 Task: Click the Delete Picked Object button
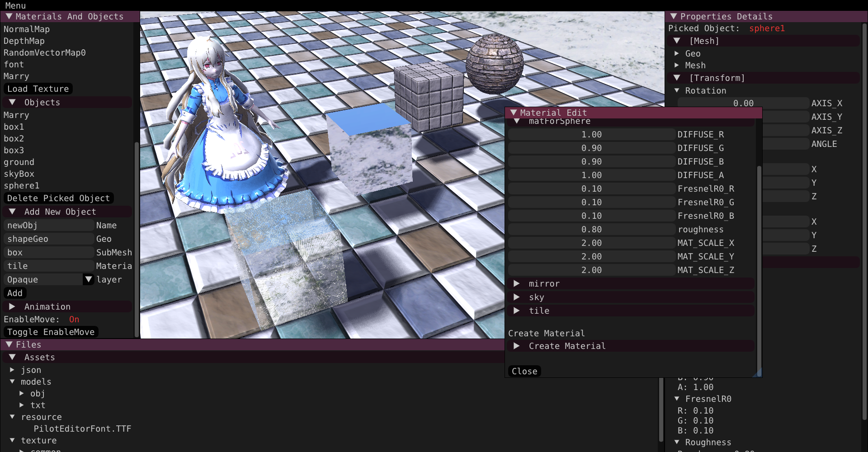[58, 198]
